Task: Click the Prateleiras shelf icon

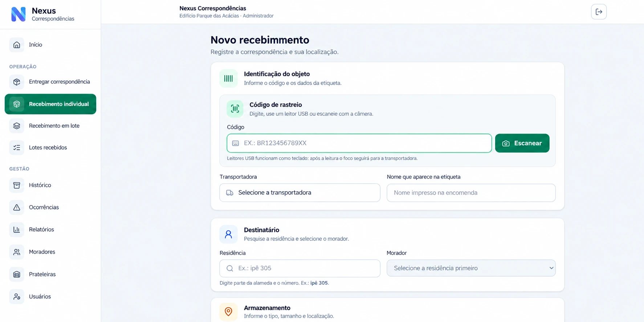Action: (17, 274)
